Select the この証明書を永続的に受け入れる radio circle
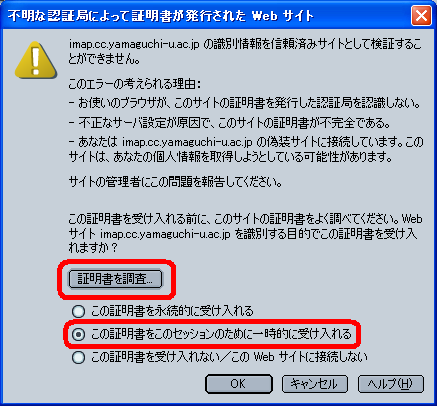 point(78,311)
